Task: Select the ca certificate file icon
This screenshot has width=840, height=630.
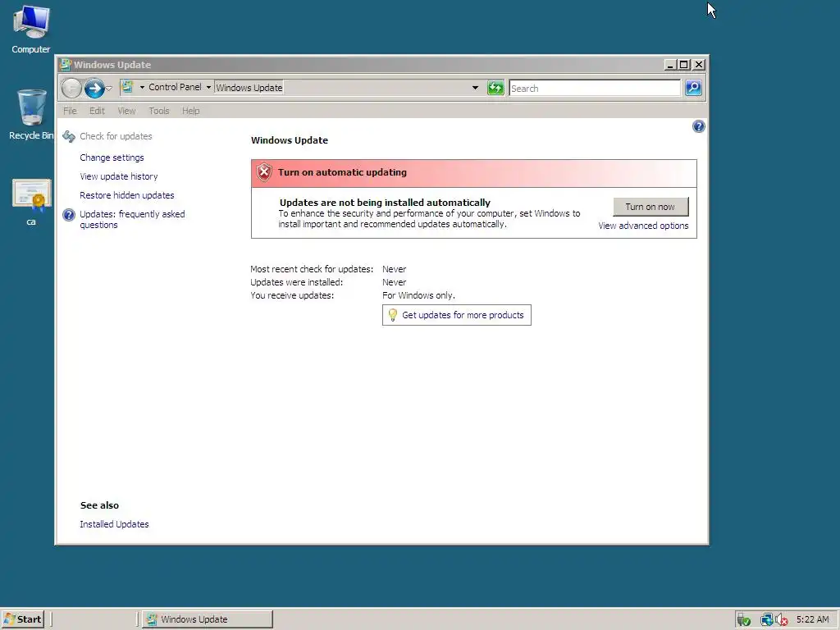Action: click(x=31, y=202)
